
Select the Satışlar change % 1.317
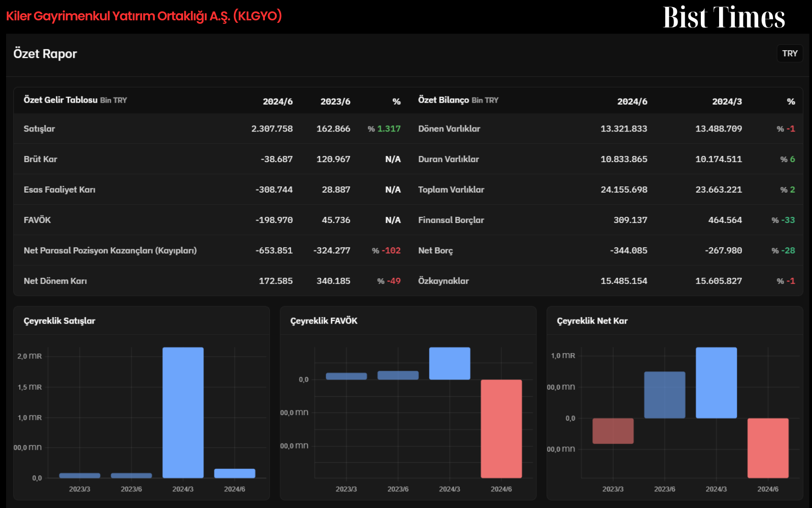click(x=384, y=129)
